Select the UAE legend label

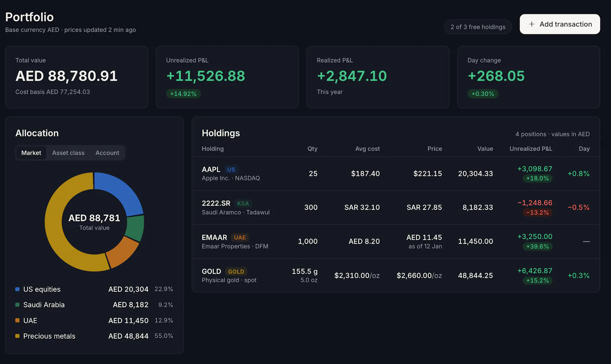point(30,320)
